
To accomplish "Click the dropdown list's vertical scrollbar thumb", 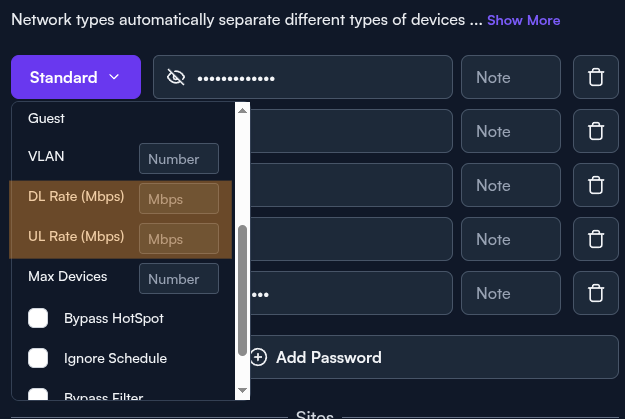I will 242,290.
